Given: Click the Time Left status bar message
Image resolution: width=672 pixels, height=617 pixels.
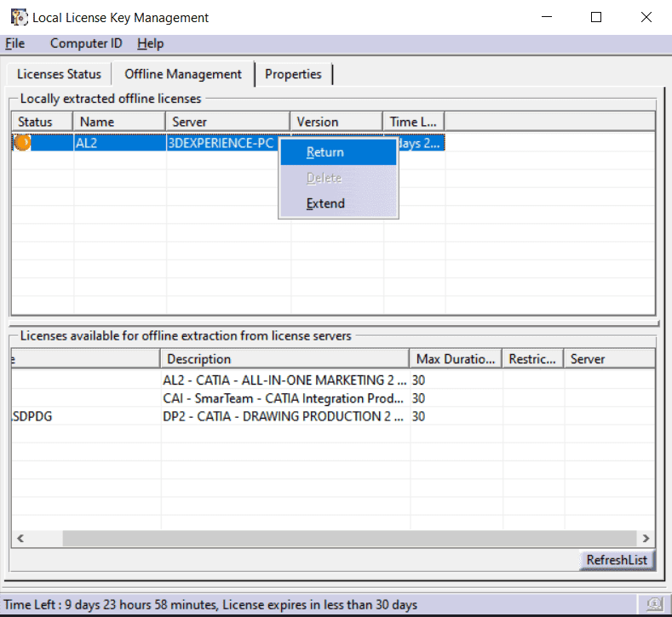Looking at the screenshot, I should (210, 604).
